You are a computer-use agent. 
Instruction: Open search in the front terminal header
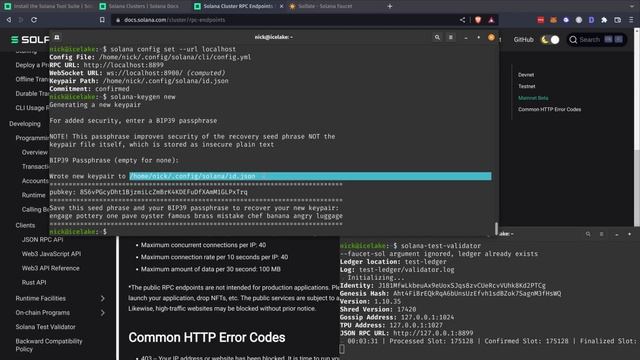pyautogui.click(x=437, y=37)
